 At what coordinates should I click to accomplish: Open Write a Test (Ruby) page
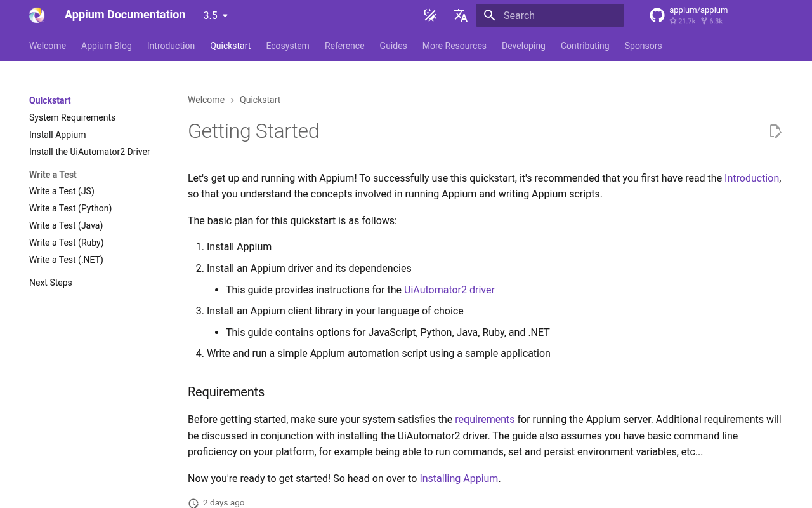pos(67,243)
